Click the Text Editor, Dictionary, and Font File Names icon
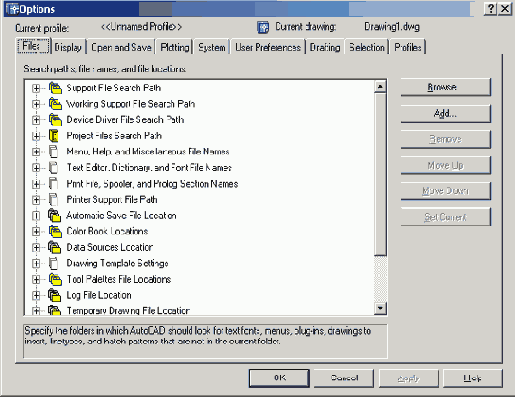The height and width of the screenshot is (397, 515). point(53,168)
